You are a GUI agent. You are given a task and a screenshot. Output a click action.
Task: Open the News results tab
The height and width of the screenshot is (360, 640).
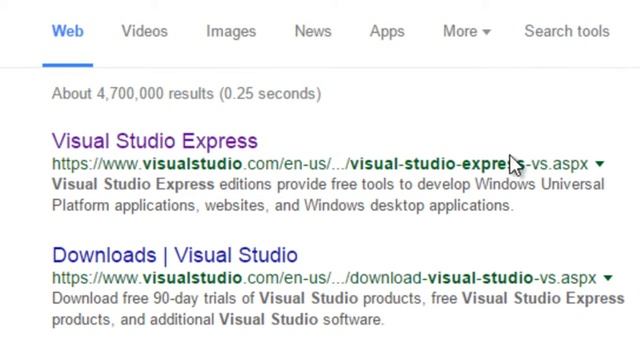[313, 31]
